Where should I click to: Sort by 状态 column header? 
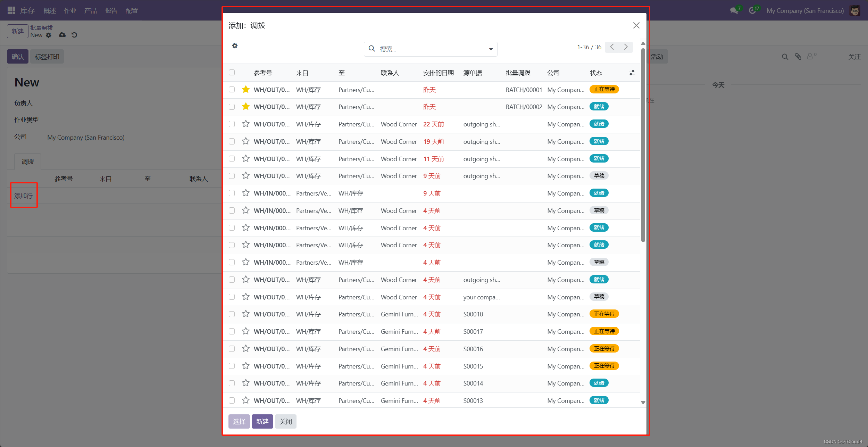pos(596,73)
